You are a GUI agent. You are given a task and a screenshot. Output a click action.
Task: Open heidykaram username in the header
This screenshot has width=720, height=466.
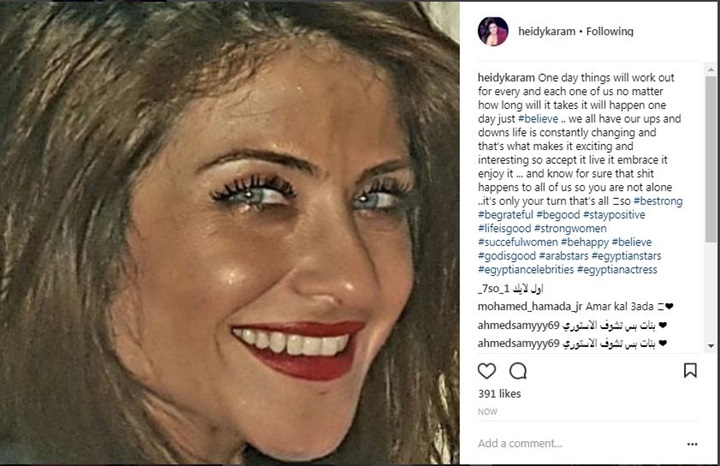[x=546, y=31]
